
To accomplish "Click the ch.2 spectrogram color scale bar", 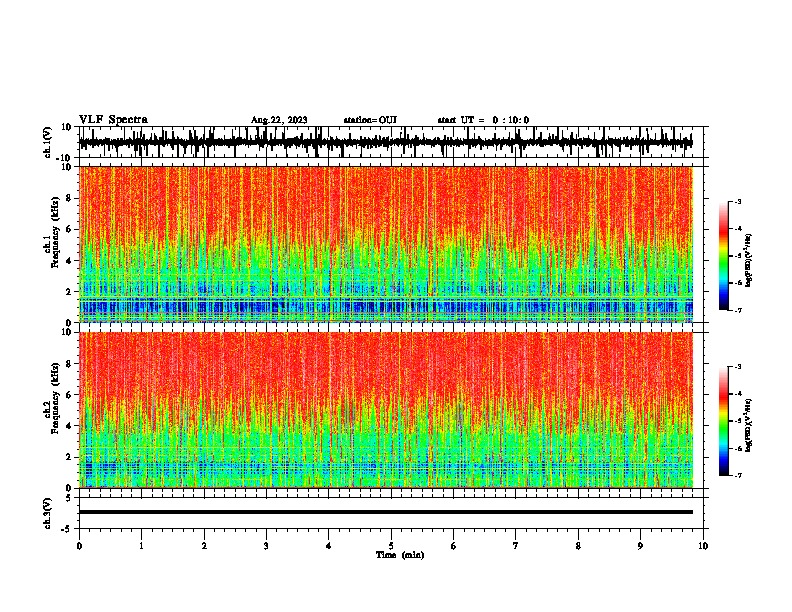I will tap(724, 421).
